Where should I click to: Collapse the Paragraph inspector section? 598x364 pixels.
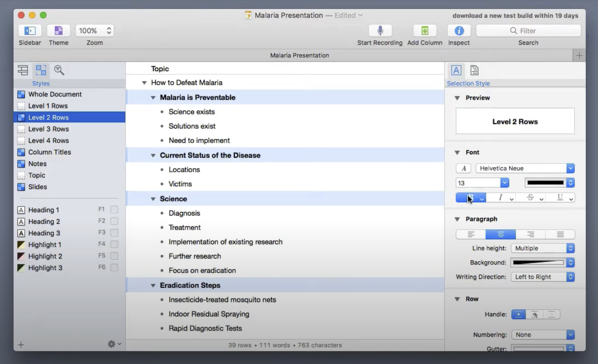click(x=457, y=219)
